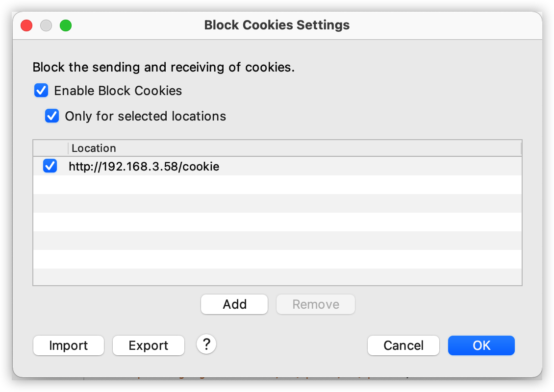Screen dimensions: 554x392
Task: Uncheck Only for selected locations
Action: coord(51,116)
